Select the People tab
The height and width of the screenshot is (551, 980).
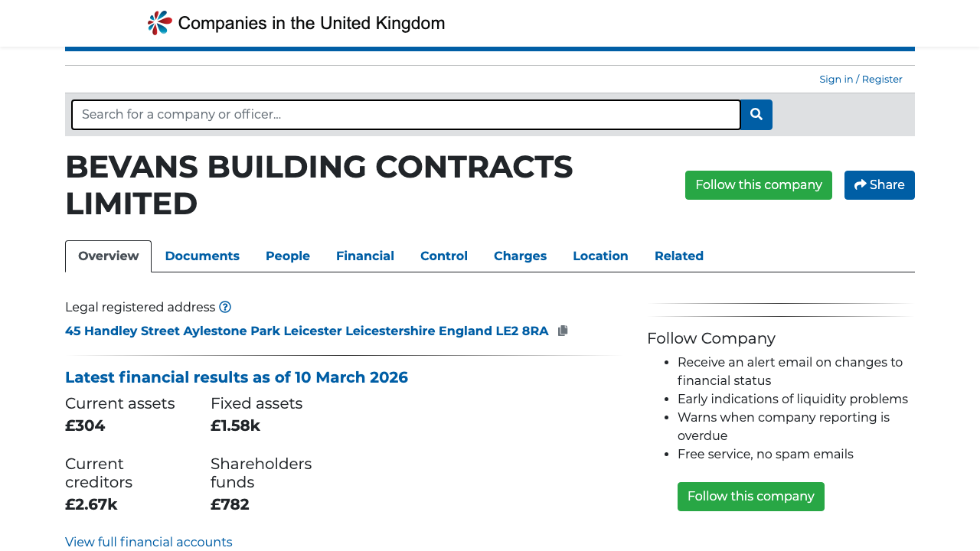click(x=287, y=256)
